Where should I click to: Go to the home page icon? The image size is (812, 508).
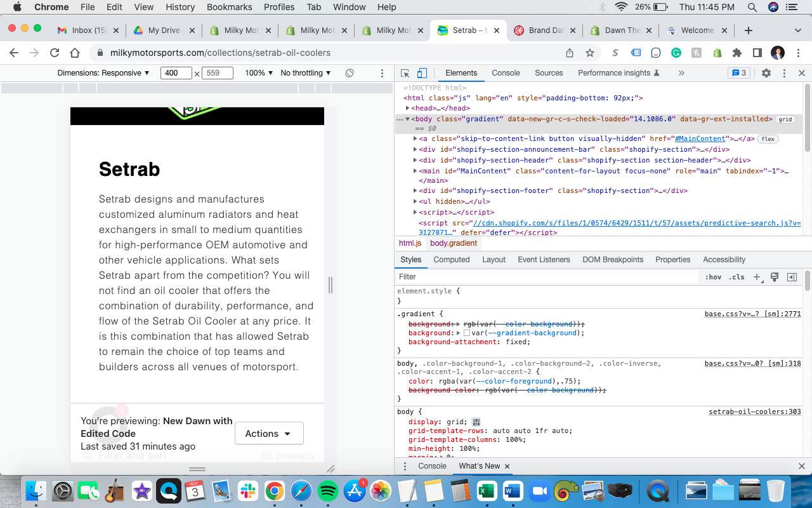coord(75,53)
